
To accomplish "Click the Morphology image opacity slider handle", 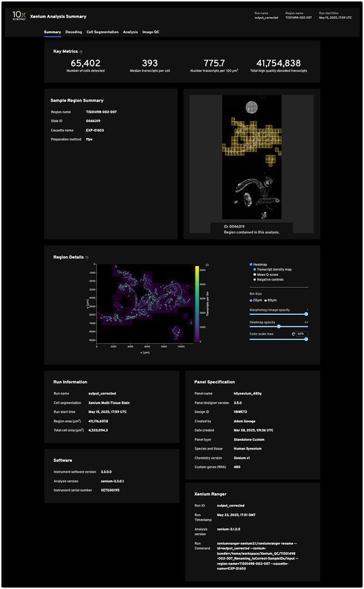I will (306, 314).
